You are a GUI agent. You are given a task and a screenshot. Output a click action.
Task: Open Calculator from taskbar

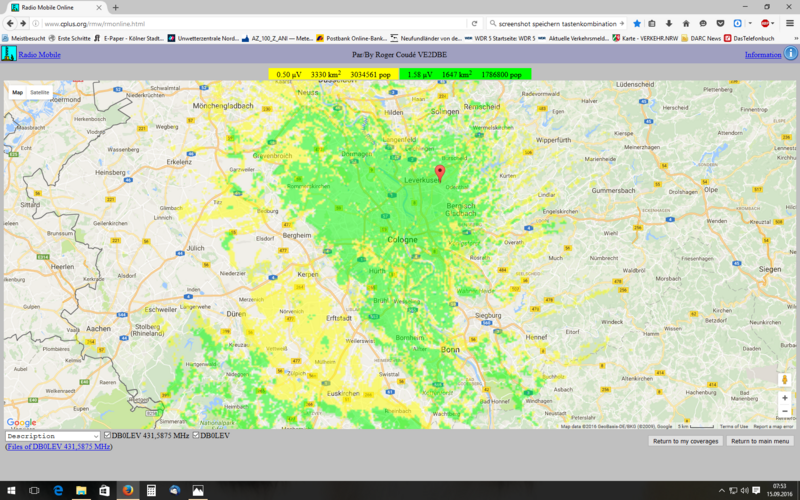click(x=151, y=490)
